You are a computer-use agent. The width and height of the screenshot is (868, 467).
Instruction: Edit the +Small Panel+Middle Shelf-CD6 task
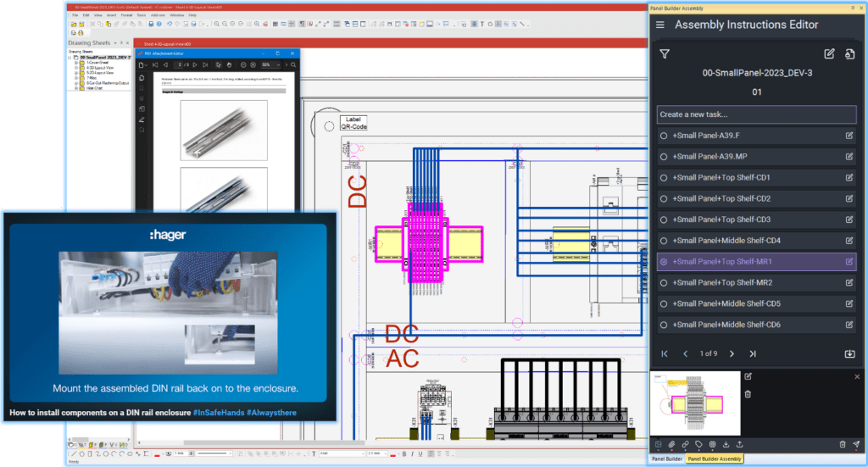849,325
